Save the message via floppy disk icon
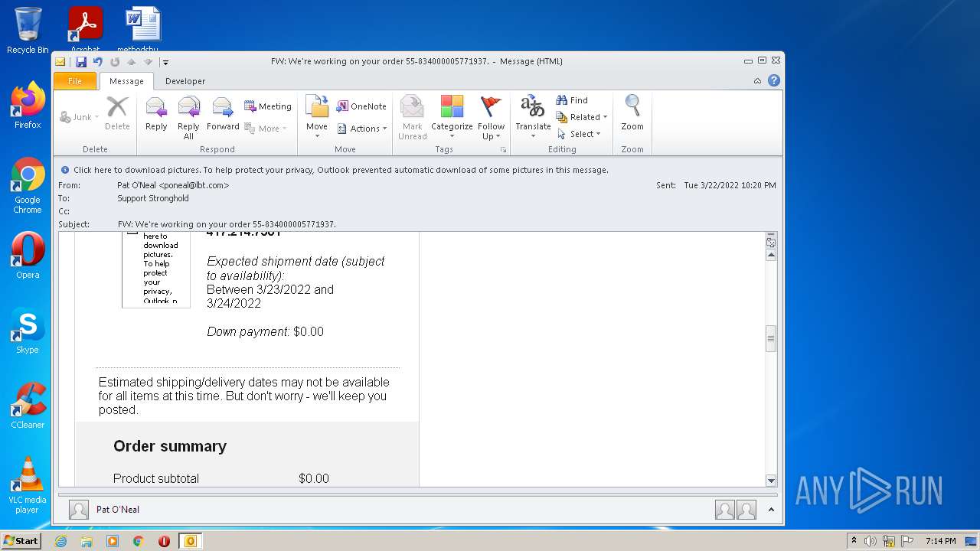This screenshot has width=980, height=551. [80, 62]
